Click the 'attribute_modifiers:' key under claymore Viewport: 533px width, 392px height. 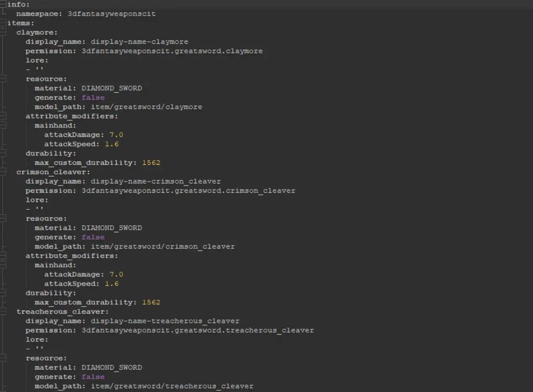(72, 116)
